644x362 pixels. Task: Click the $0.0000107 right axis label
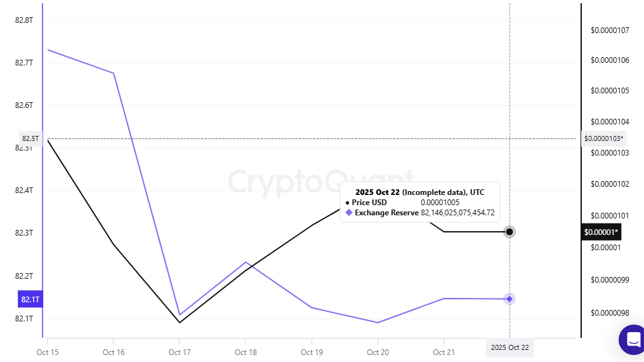609,30
